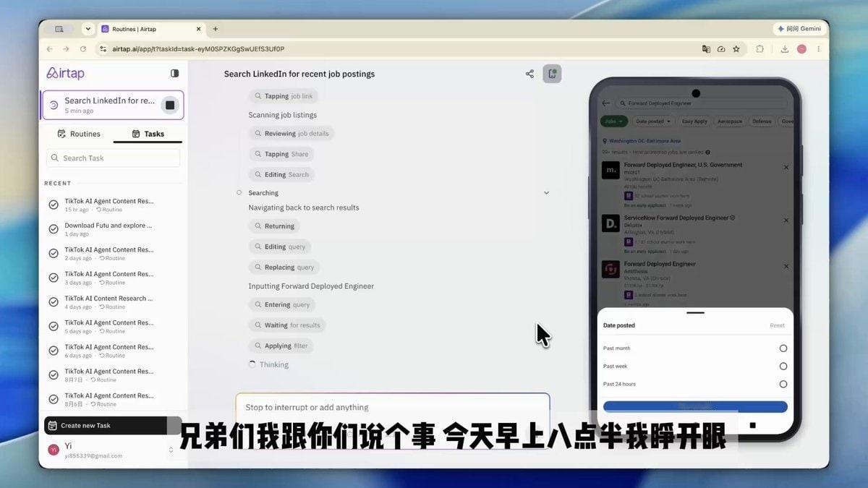Toggle the Defense filter chip
Image resolution: width=868 pixels, height=488 pixels.
[x=762, y=121]
